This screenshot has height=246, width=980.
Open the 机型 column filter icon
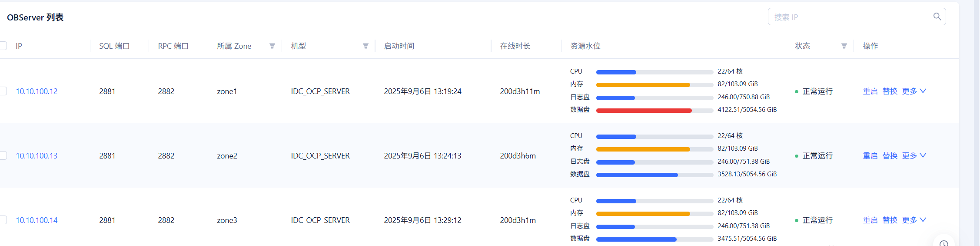[365, 46]
